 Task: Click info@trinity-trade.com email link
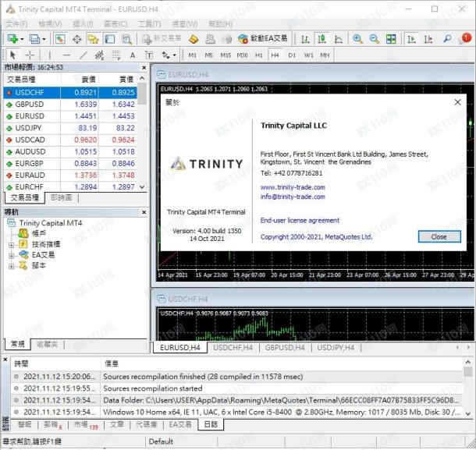[293, 197]
